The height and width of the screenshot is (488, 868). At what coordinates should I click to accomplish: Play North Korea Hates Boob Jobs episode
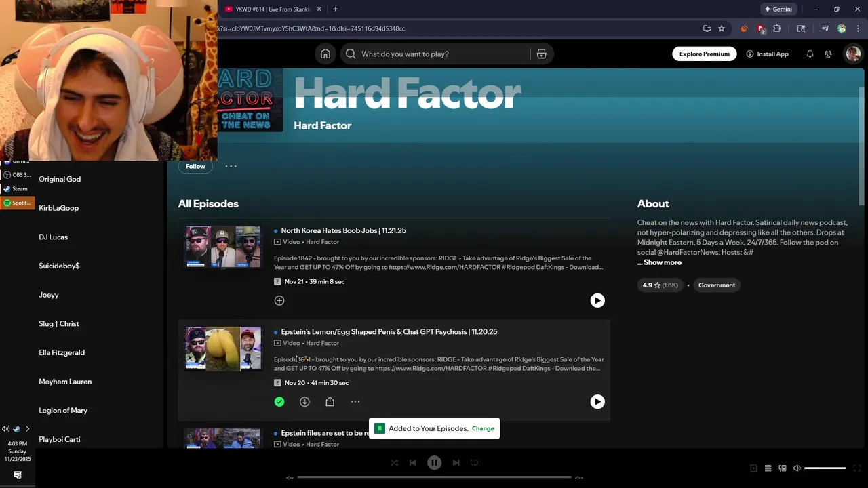[597, 300]
